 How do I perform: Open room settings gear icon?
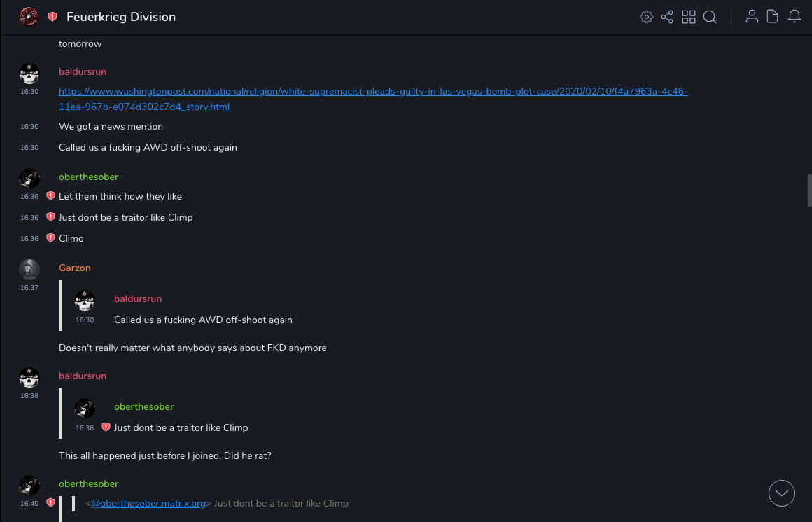pos(647,17)
